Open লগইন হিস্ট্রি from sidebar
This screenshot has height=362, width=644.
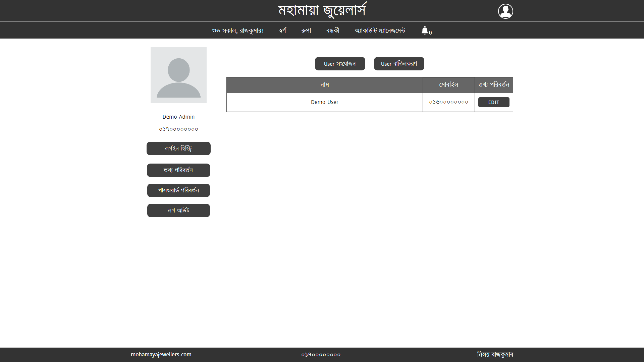click(178, 148)
